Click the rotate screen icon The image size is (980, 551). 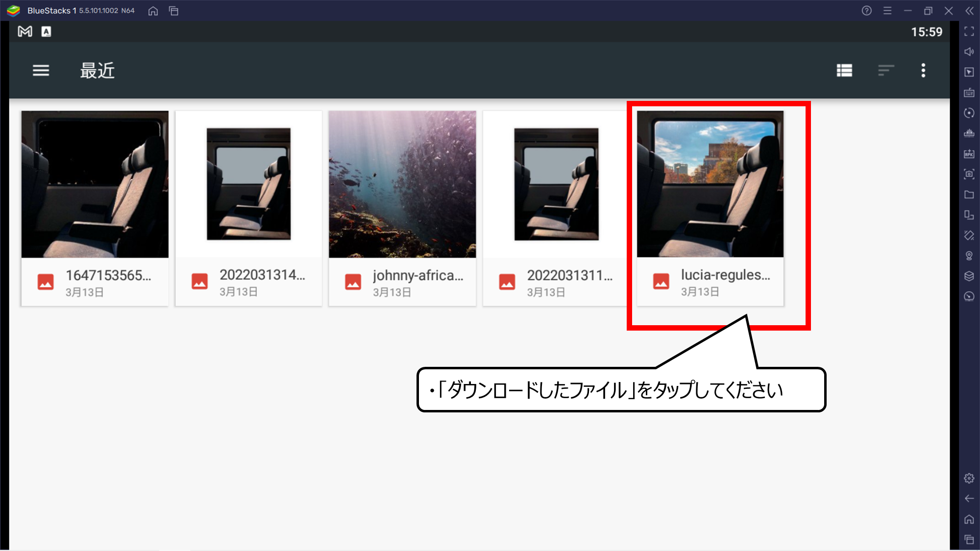click(969, 235)
